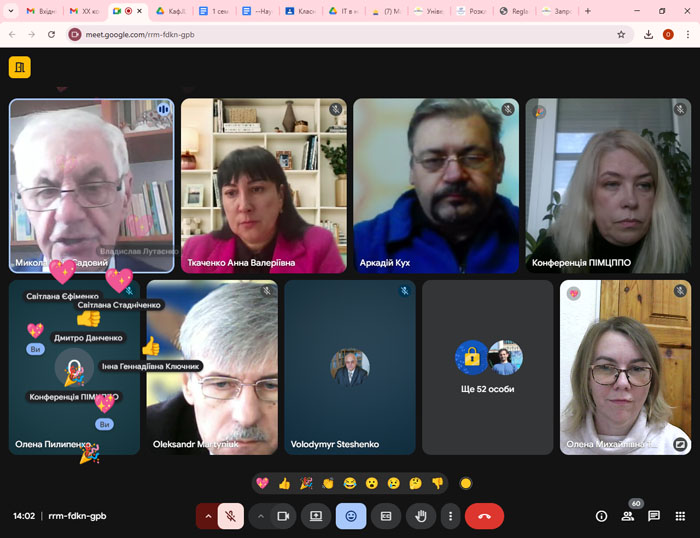Turn on the camera
The width and height of the screenshot is (700, 538).
click(282, 516)
